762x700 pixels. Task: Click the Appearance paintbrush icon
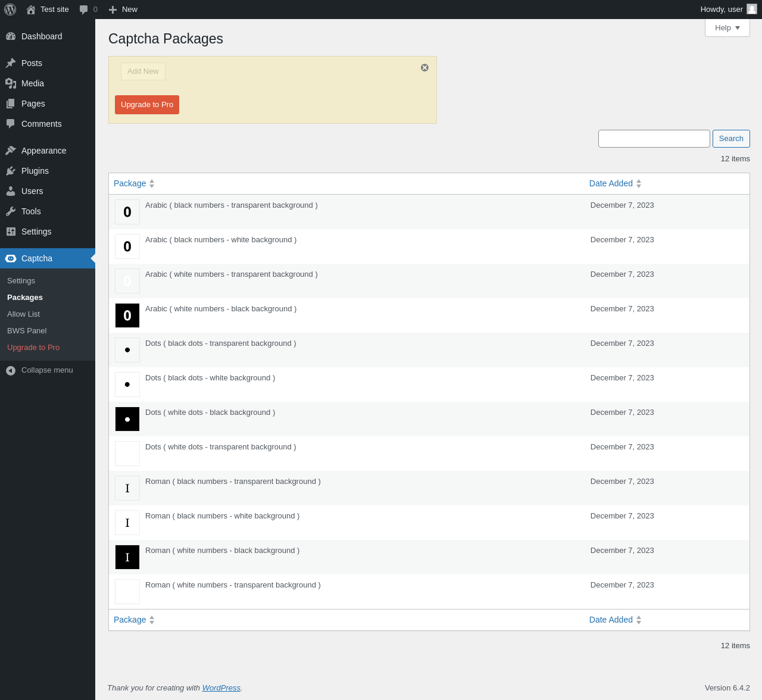pos(11,151)
